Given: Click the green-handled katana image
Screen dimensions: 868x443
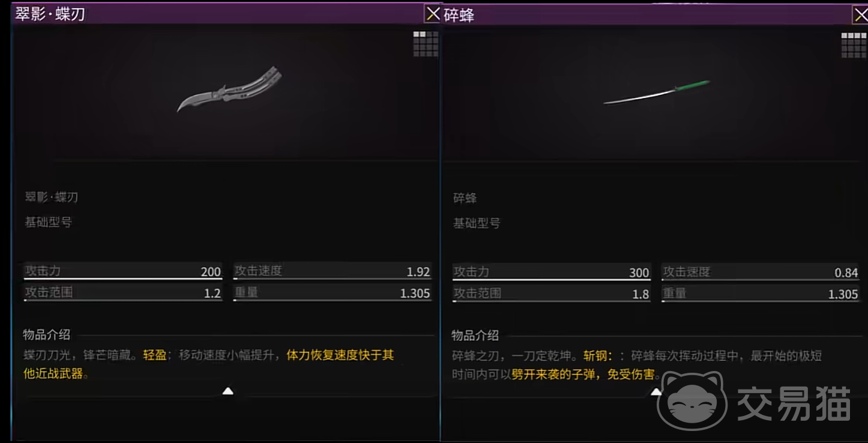Looking at the screenshot, I should [x=657, y=92].
